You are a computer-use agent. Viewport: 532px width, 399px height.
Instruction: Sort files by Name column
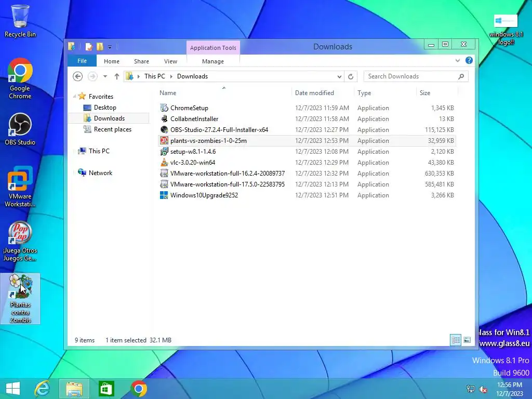(x=224, y=92)
